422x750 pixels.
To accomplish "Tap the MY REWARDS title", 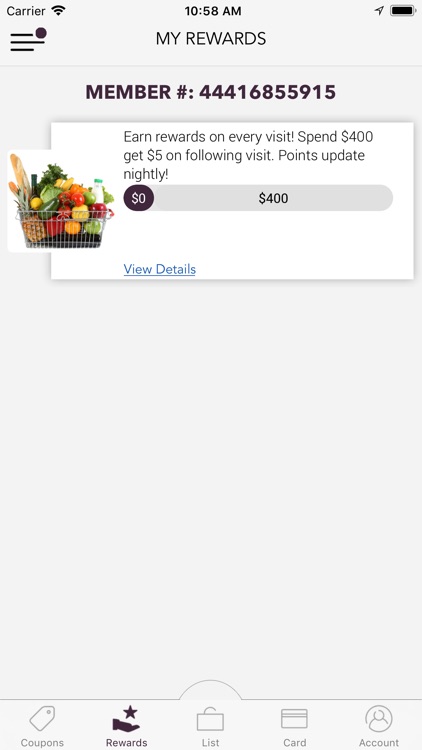I will [x=211, y=39].
